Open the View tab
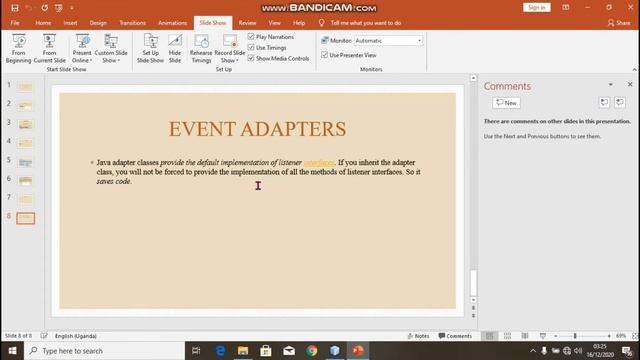 pos(274,23)
